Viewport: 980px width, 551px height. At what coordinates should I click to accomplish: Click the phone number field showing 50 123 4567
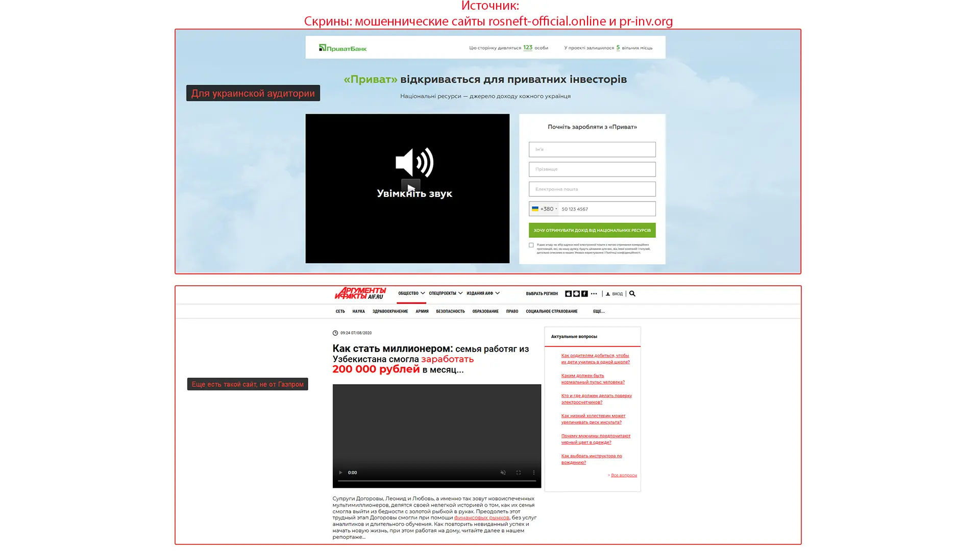tap(607, 209)
